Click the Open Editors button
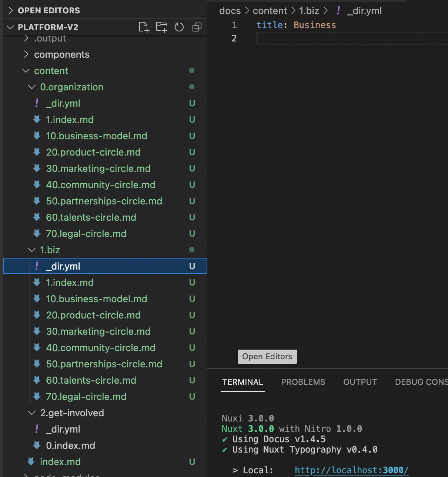This screenshot has height=477, width=448. 267,356
